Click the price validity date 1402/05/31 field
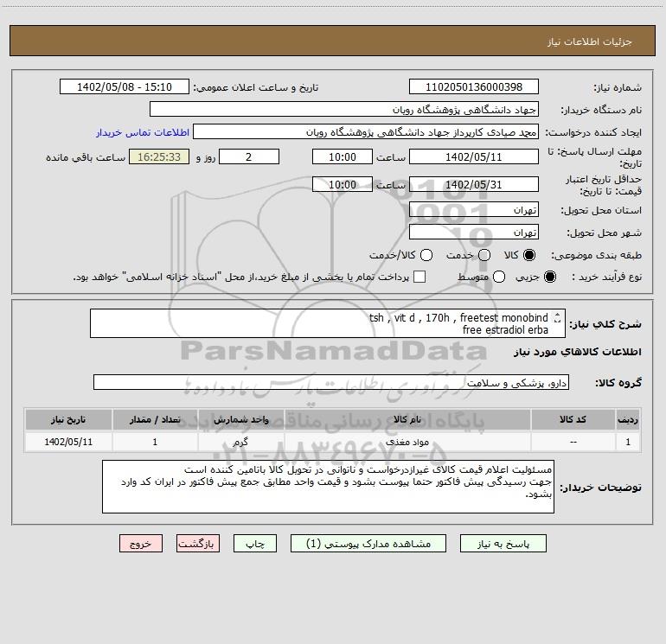 [x=474, y=184]
